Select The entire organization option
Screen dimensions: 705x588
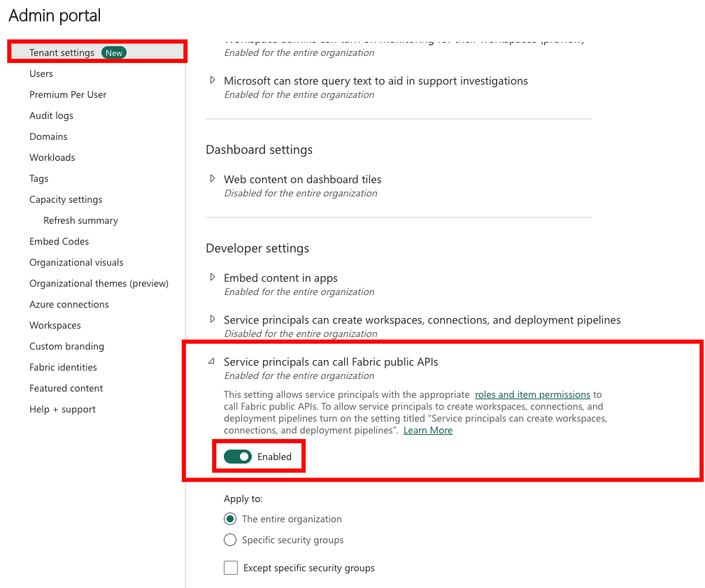click(x=230, y=519)
